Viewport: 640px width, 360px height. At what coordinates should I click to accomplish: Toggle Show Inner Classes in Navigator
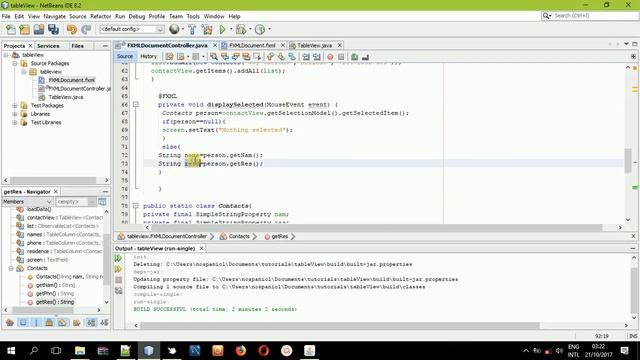point(62,322)
